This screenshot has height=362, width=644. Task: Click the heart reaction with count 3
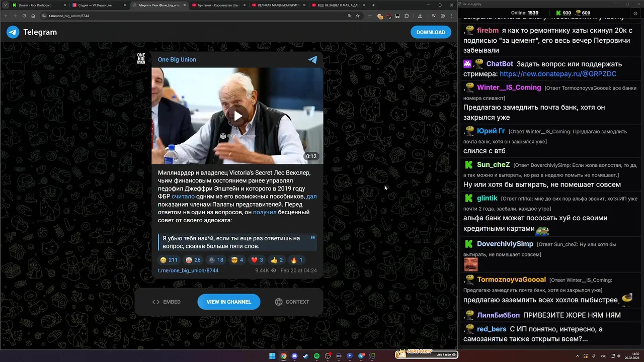coord(257,260)
